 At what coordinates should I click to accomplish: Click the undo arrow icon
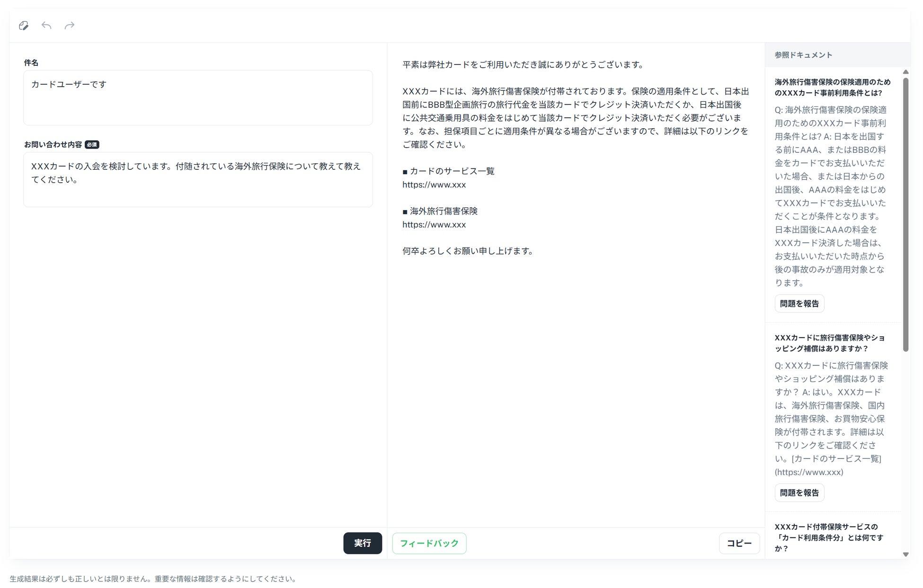[46, 26]
